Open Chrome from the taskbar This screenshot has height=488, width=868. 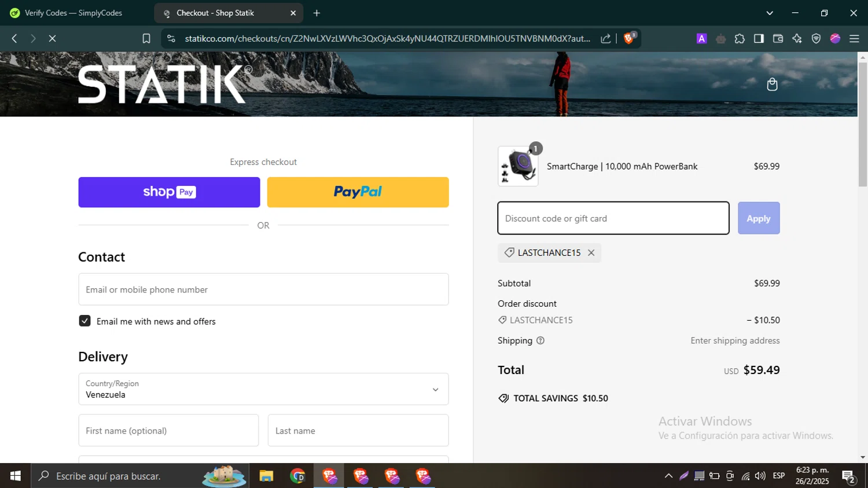click(x=297, y=476)
